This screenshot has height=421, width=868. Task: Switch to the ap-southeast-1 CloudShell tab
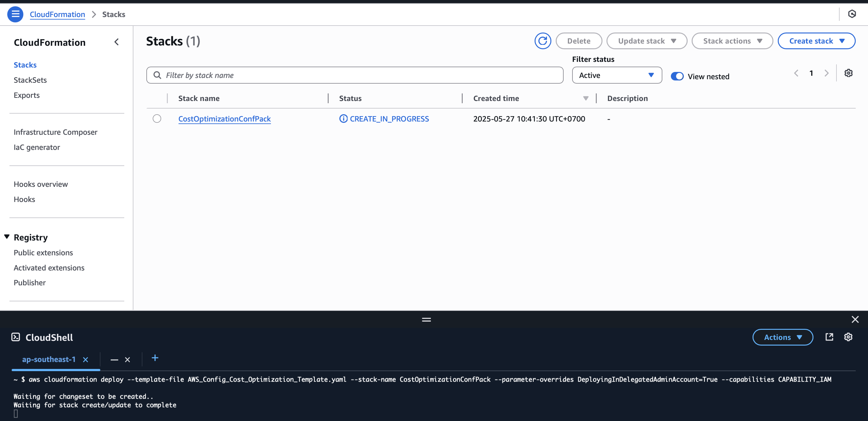pyautogui.click(x=49, y=359)
